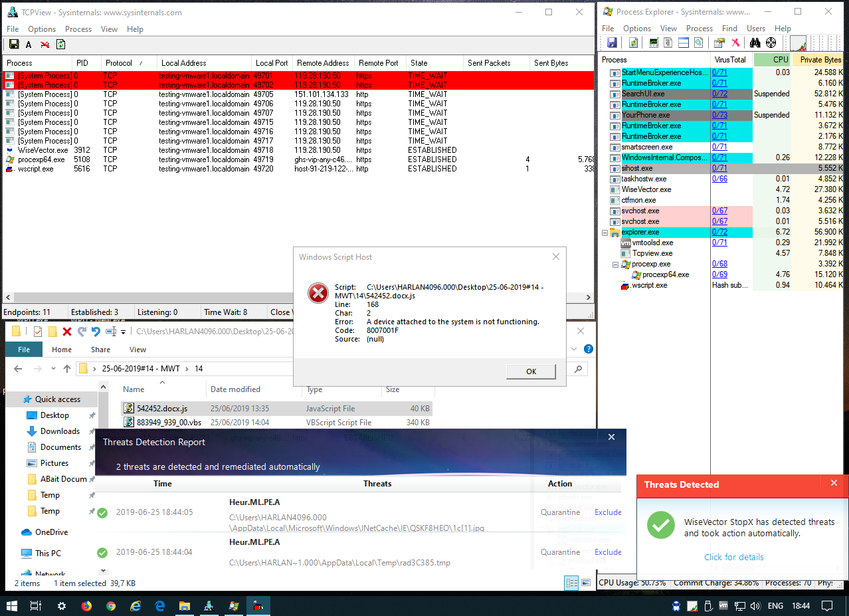Click the Redo icon in Explorer quick toolbar
This screenshot has width=849, height=616.
[82, 331]
